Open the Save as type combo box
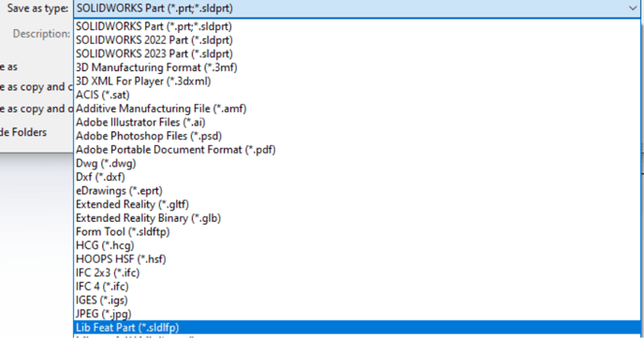The image size is (644, 339). [x=357, y=8]
